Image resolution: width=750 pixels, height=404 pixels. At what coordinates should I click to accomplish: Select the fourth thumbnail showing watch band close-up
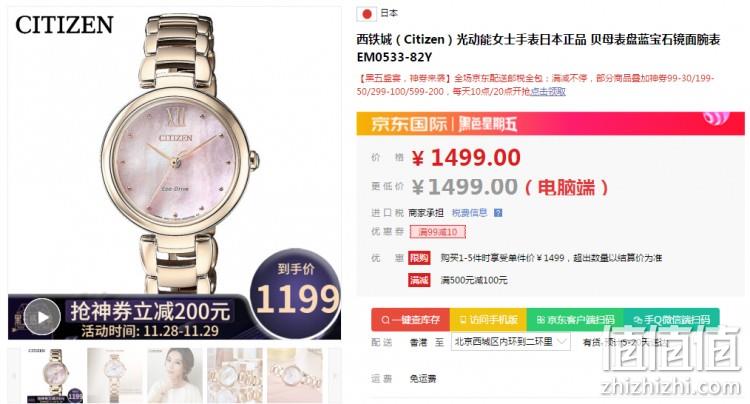(x=235, y=375)
